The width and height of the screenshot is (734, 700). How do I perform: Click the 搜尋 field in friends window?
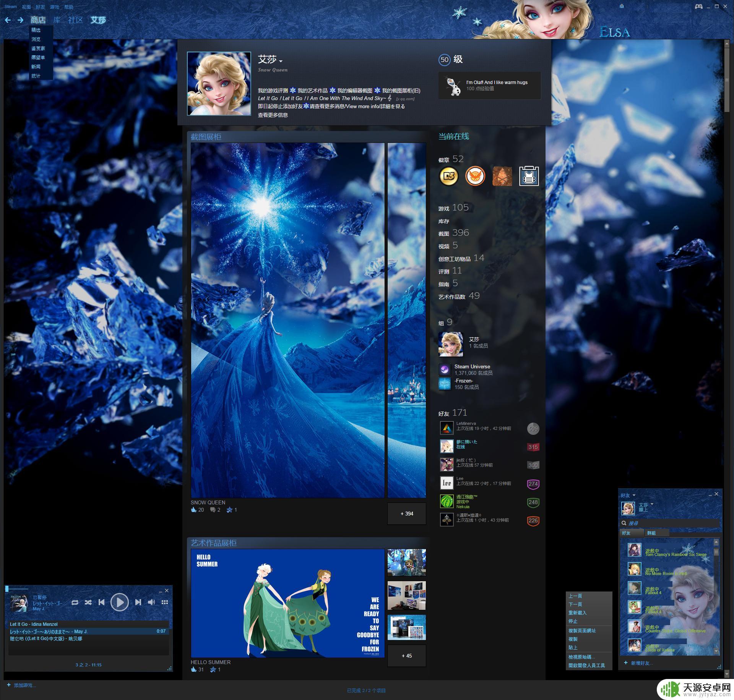pos(671,523)
